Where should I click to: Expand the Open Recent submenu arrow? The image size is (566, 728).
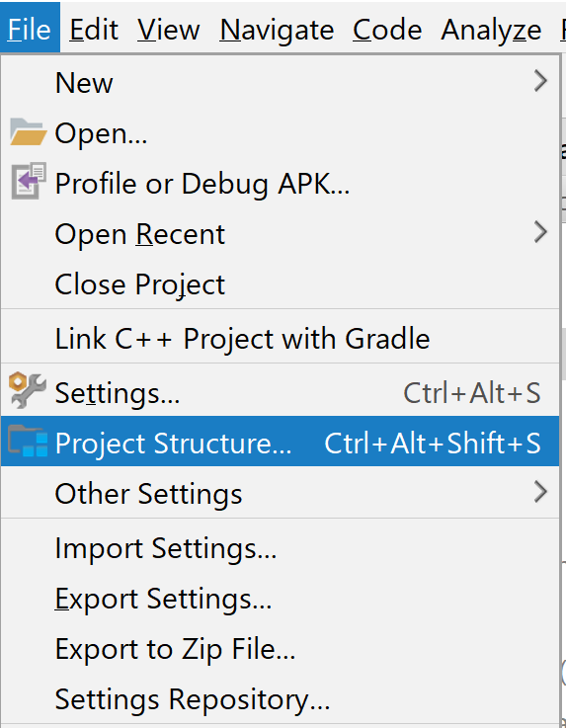(540, 232)
